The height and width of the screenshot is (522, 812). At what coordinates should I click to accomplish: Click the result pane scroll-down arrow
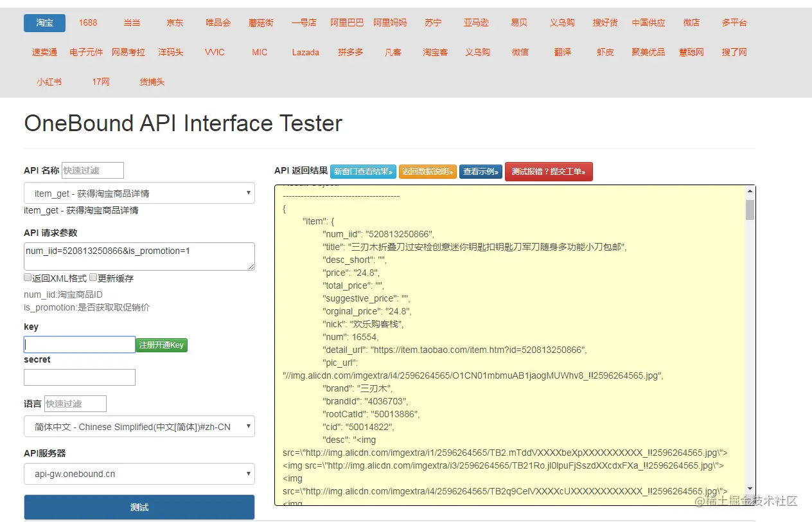click(x=750, y=489)
